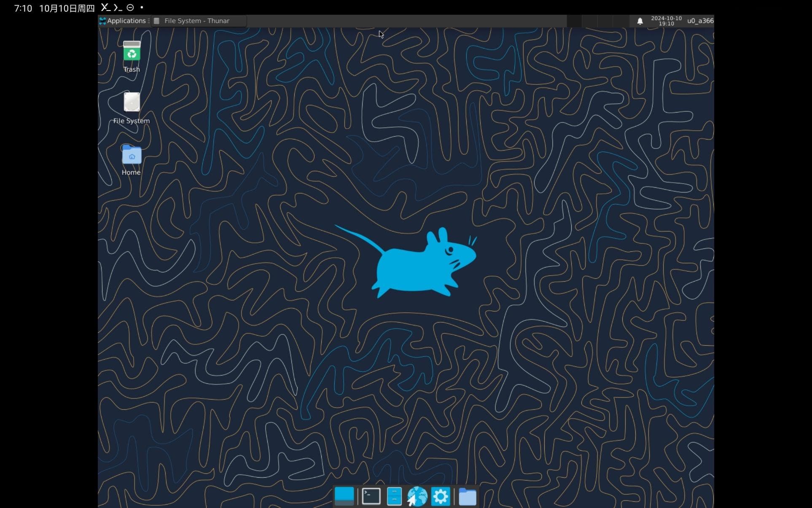This screenshot has width=812, height=508.
Task: Select the File System - Thunar taskbar button
Action: (199, 21)
